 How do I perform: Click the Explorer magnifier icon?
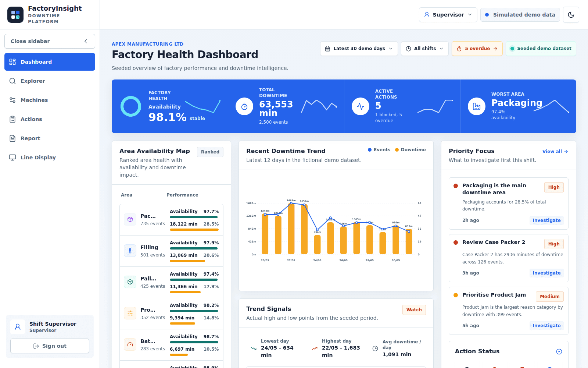[12, 81]
